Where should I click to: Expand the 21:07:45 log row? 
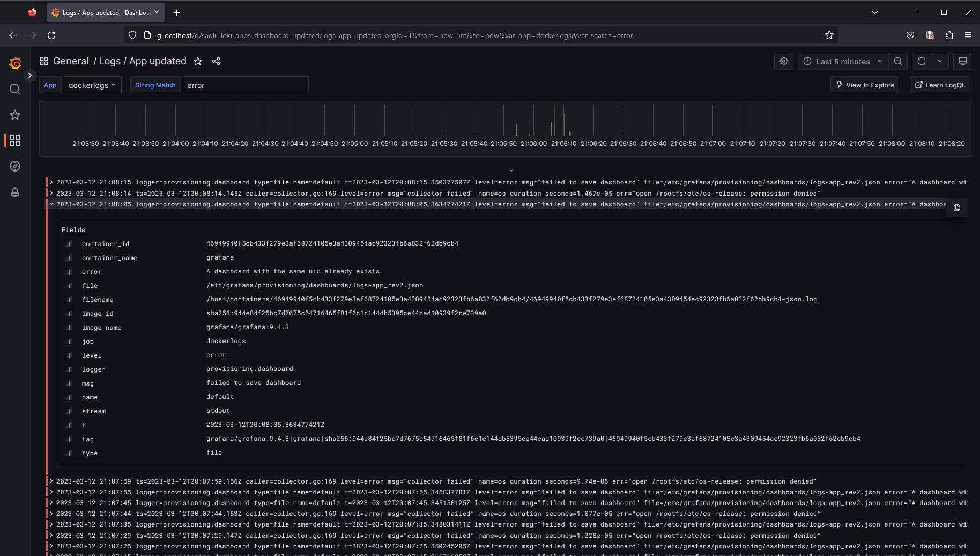tap(51, 503)
